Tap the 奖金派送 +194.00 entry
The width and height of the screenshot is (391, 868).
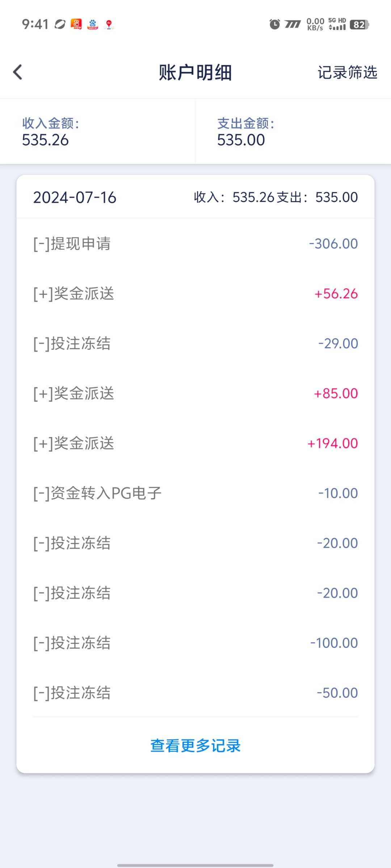[195, 443]
